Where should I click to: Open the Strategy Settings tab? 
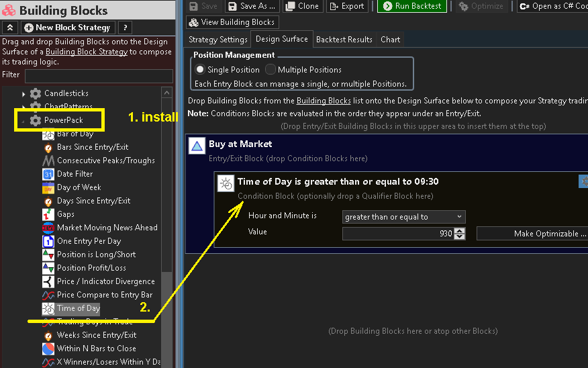218,40
